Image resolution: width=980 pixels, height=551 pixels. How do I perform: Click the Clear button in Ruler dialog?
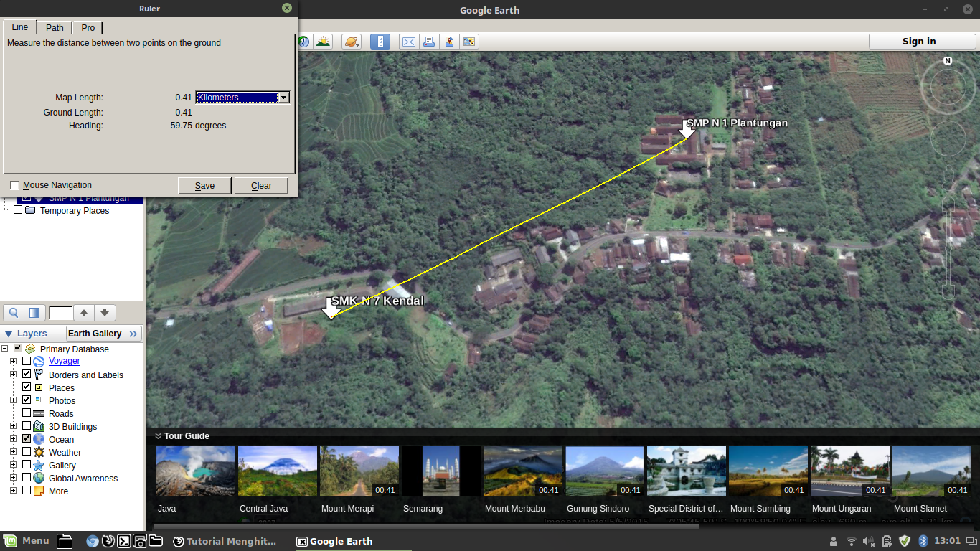point(261,185)
